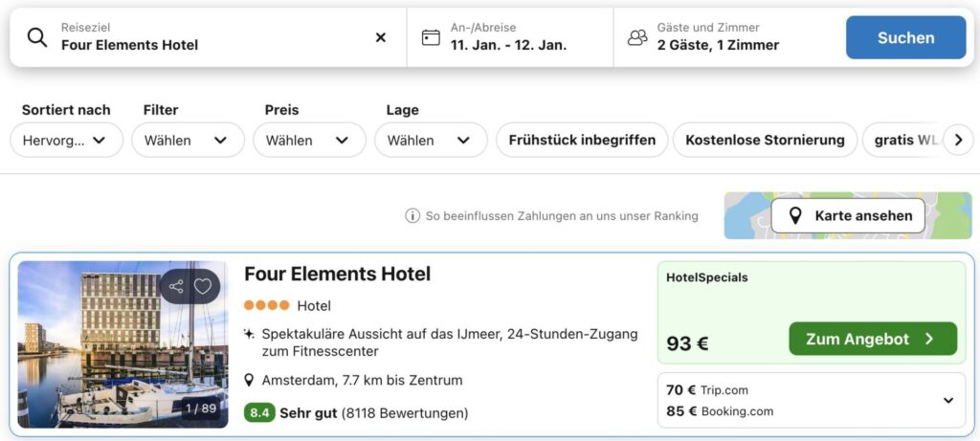980x441 pixels.
Task: Enable the Kostenlose Stornierung filter
Action: (765, 140)
